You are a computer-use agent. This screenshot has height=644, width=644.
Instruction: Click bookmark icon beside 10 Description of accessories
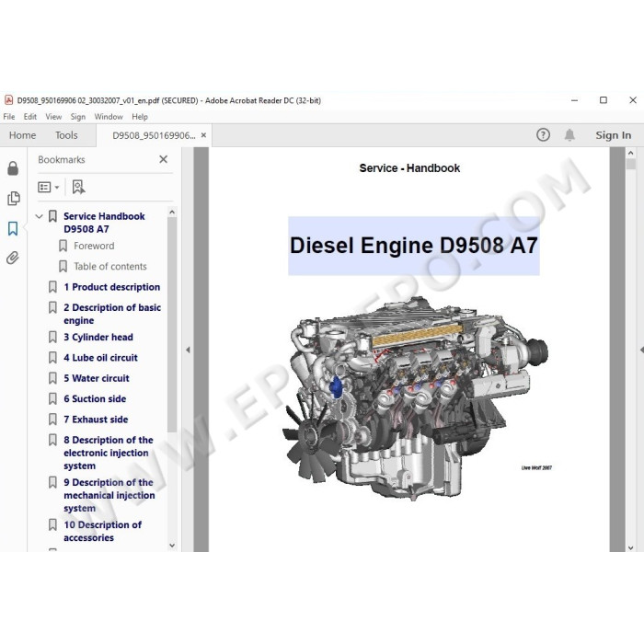point(52,524)
